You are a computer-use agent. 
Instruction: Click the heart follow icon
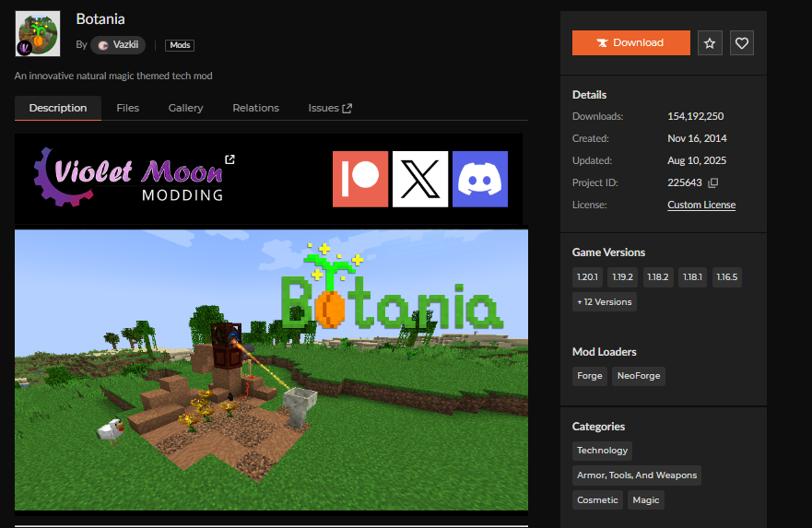pyautogui.click(x=742, y=42)
